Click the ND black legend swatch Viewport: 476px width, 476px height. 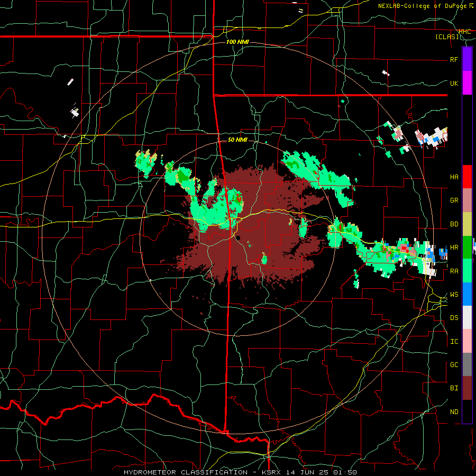(467, 411)
